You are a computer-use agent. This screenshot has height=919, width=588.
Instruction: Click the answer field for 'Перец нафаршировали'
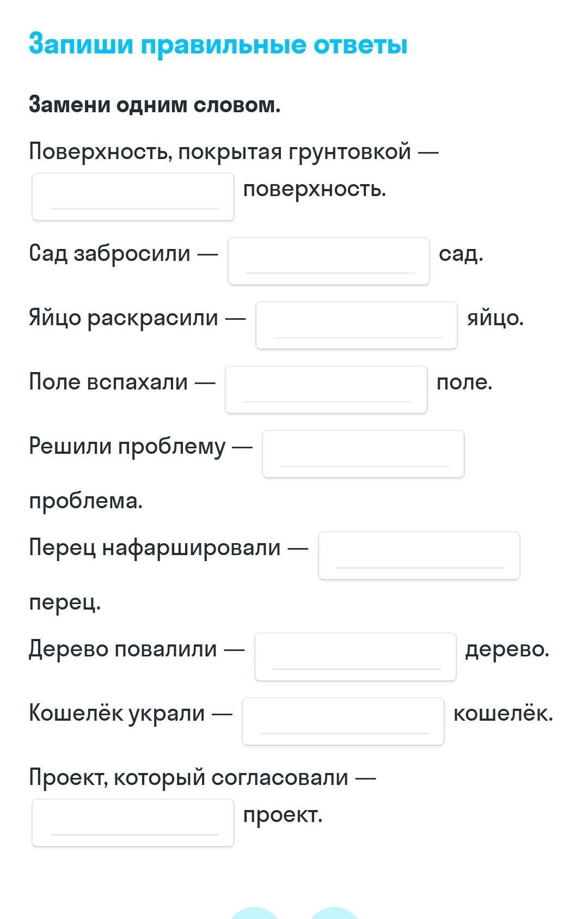419,555
